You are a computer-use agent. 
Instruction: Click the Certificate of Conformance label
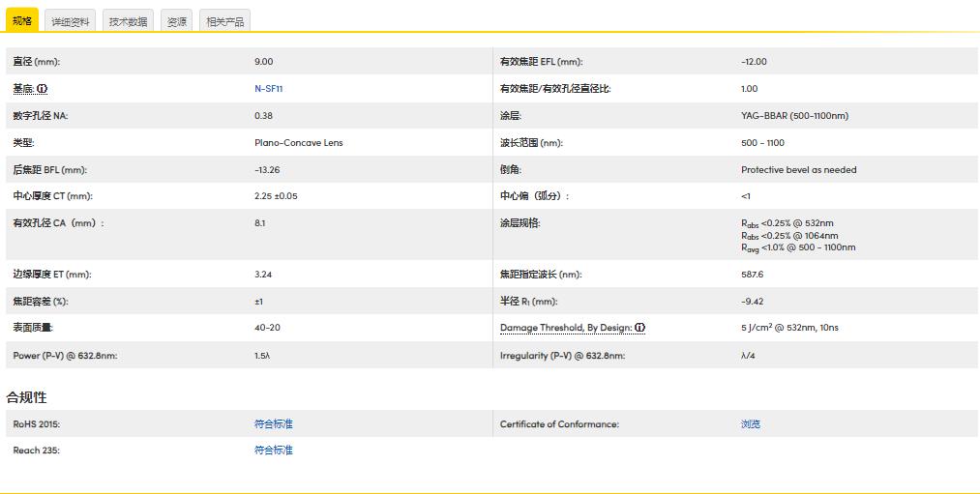coord(559,424)
